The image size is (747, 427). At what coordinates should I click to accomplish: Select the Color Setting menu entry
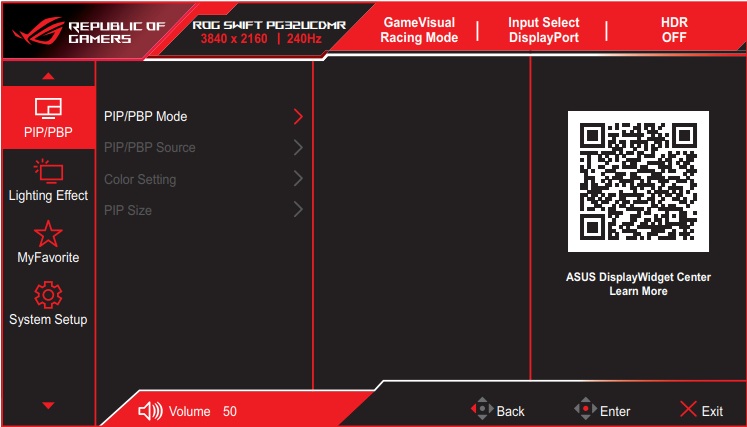(140, 180)
